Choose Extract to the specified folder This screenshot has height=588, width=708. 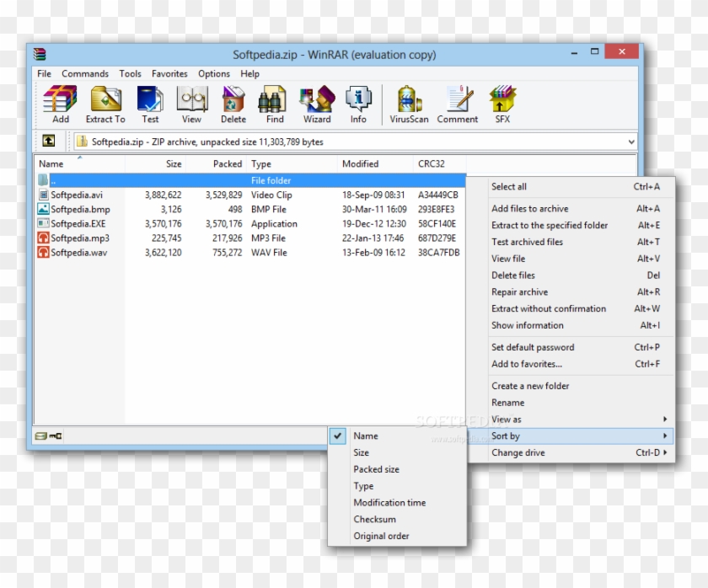pos(550,225)
